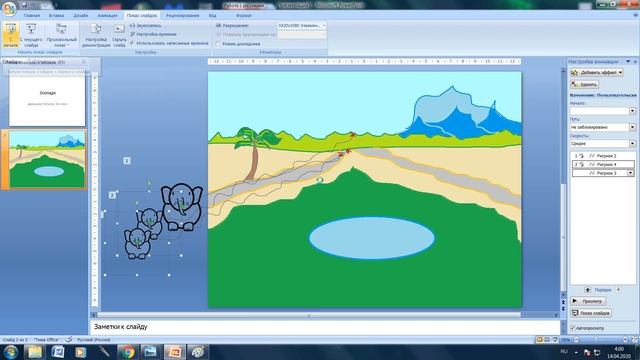Viewport: 640px width, 360px height.
Task: Move animation down with reorder arrow
Action: [618, 290]
